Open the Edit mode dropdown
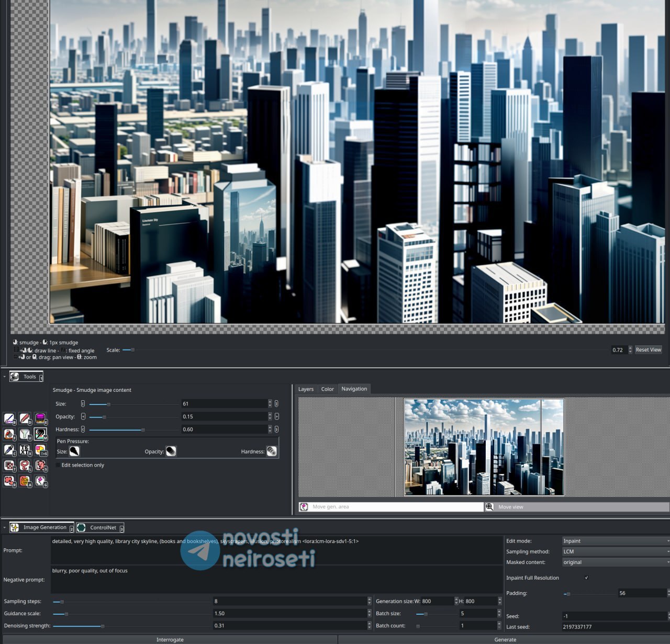 coord(616,541)
